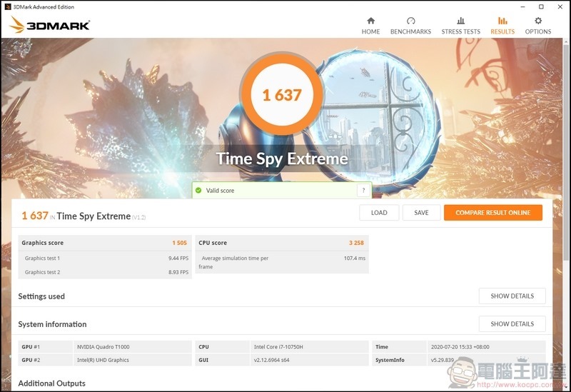Click the green valid score checkmark
This screenshot has width=571, height=392.
pos(198,190)
